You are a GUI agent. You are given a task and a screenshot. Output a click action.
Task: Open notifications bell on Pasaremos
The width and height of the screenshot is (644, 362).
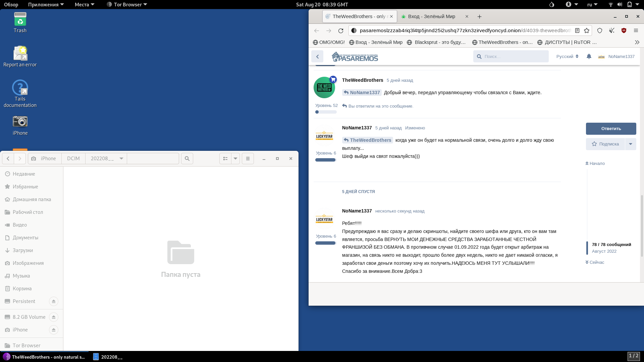589,56
